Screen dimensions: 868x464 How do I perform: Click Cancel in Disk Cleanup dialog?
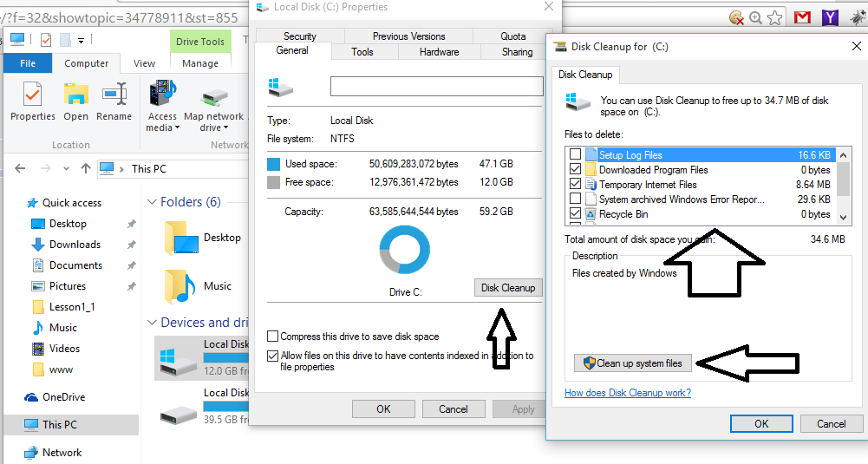click(832, 423)
